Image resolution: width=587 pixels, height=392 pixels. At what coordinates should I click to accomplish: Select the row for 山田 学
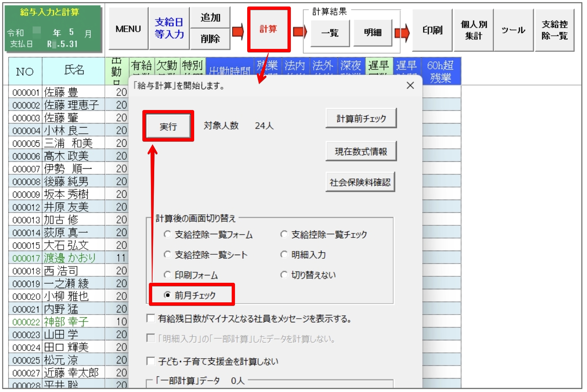pos(68,334)
